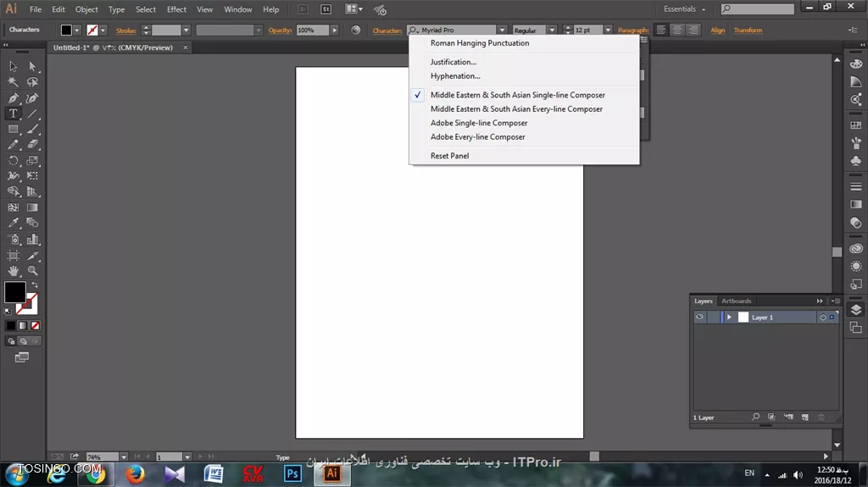This screenshot has height=487, width=868.
Task: Open the zoom level dropdown
Action: coord(124,457)
